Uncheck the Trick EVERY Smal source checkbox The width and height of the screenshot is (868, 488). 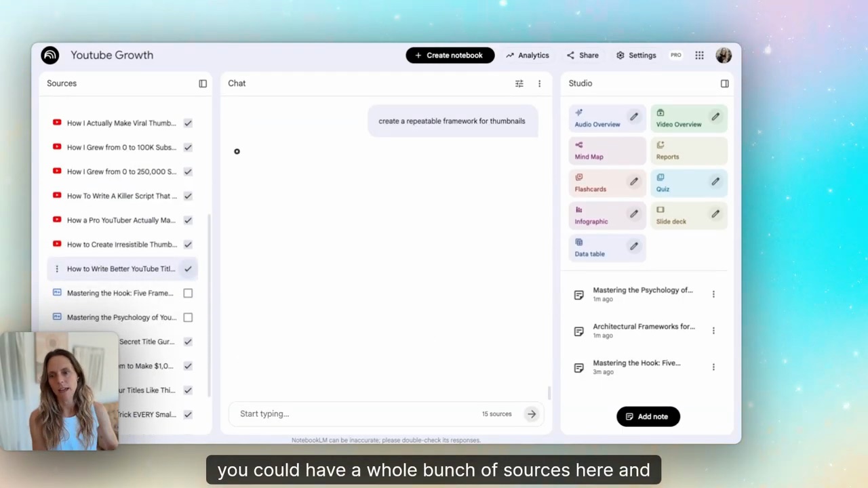click(x=188, y=415)
